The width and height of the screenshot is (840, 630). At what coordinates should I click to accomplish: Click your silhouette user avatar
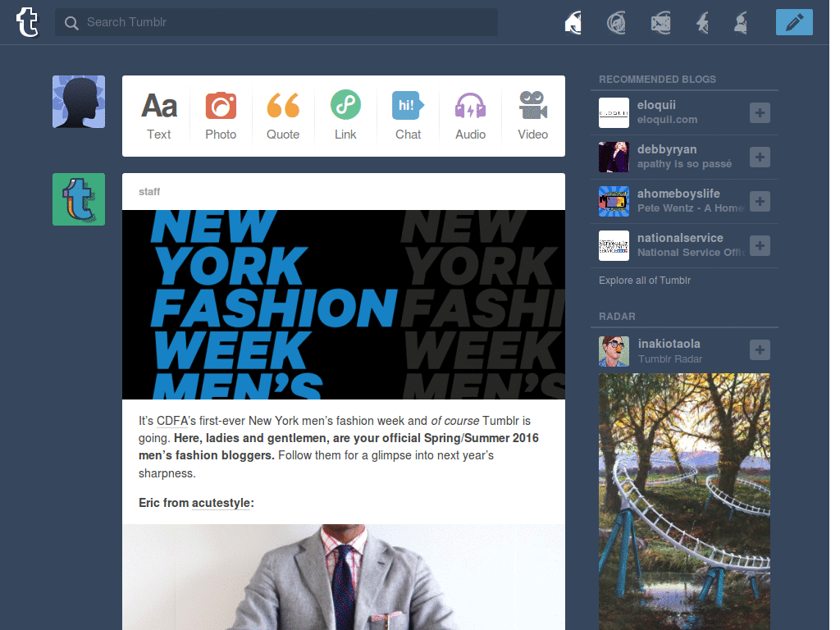tap(79, 102)
